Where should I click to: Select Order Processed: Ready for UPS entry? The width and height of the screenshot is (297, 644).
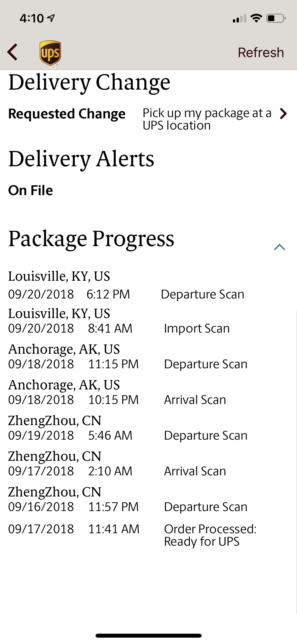[x=148, y=535]
